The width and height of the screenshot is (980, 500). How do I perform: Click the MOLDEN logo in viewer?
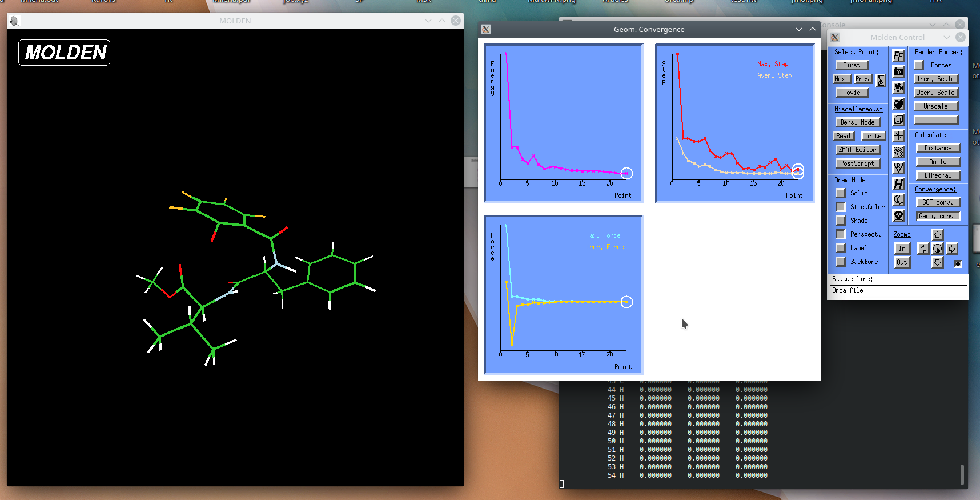pyautogui.click(x=65, y=53)
